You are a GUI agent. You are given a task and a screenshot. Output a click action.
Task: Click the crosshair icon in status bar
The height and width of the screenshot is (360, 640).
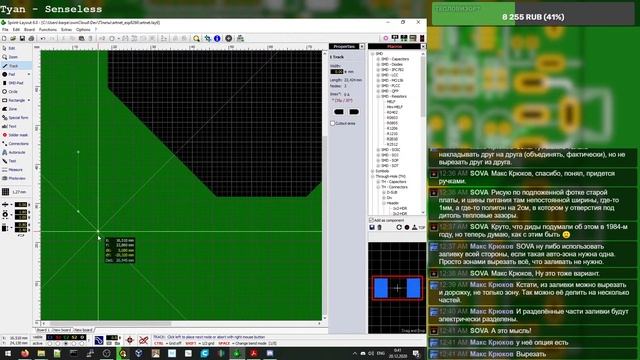coord(130,340)
